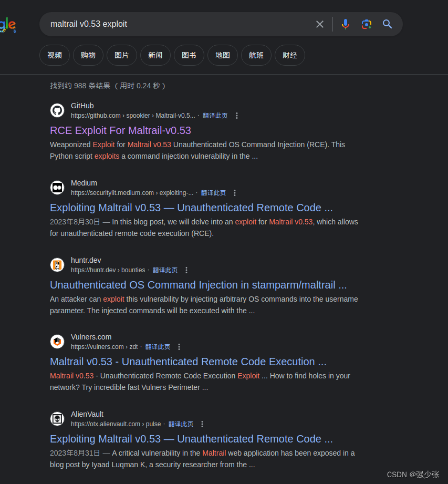Viewport: 448px width, 484px height.
Task: Translate the huntr.dev result page
Action: 165,270
